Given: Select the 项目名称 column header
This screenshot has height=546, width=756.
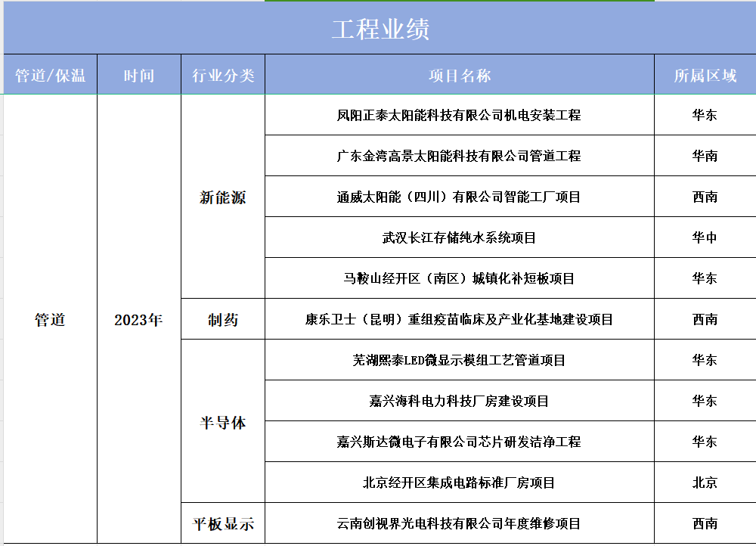Looking at the screenshot, I should point(459,76).
